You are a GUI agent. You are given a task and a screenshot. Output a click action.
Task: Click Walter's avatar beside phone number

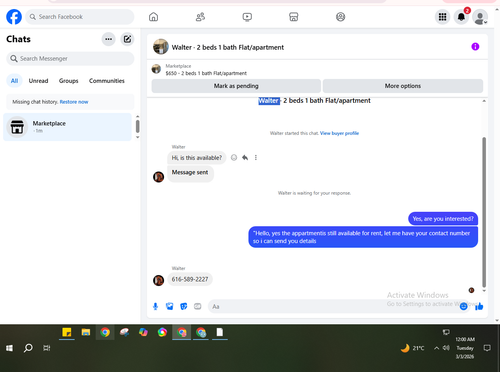click(x=158, y=280)
